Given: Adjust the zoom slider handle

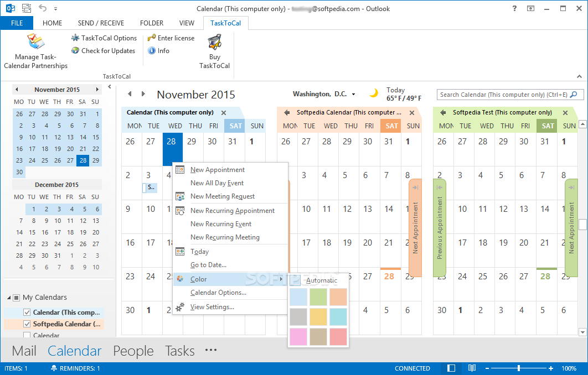Looking at the screenshot, I should 519,368.
